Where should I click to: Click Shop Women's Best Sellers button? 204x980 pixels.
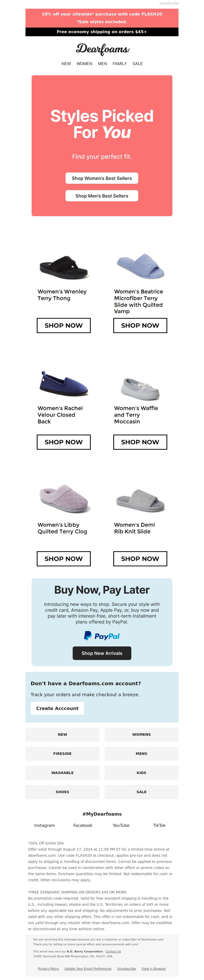point(102,178)
